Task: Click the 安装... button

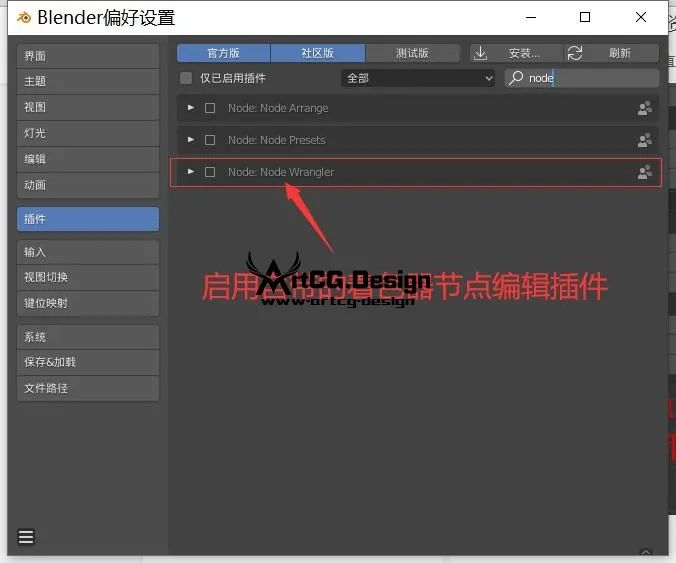Action: coord(516,53)
